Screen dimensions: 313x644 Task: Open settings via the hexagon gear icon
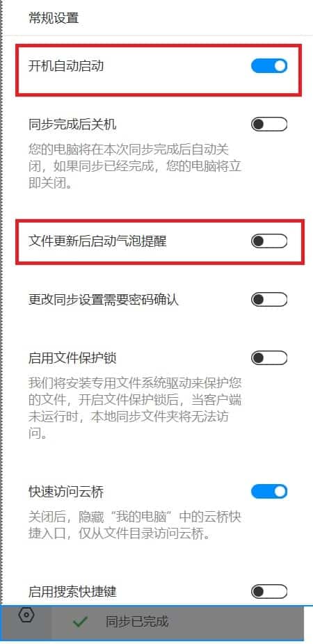click(x=26, y=615)
